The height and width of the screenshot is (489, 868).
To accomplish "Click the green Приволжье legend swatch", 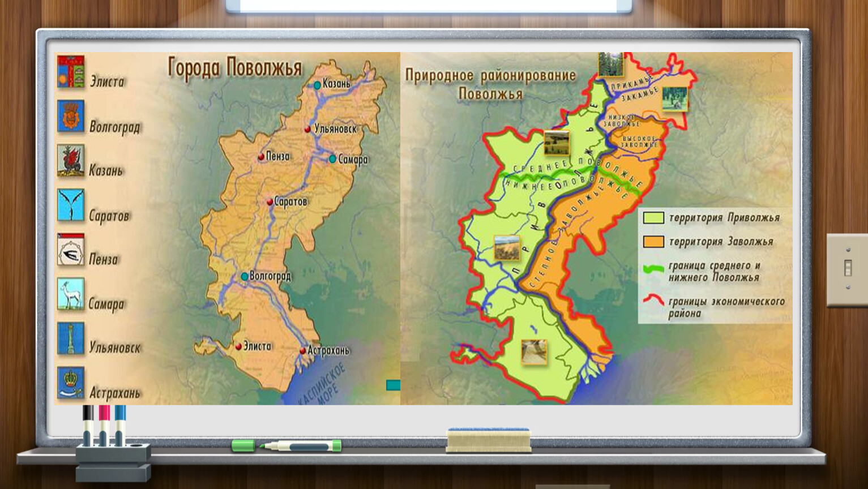I will point(653,218).
